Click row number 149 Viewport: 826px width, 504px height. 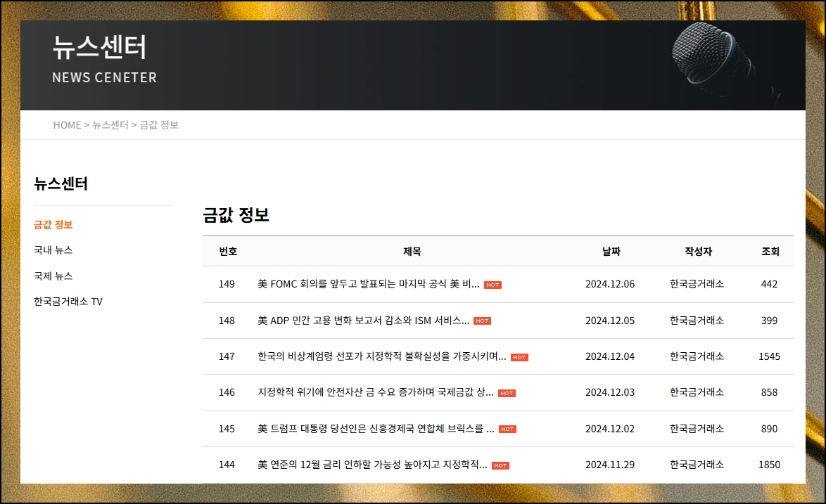(x=227, y=284)
